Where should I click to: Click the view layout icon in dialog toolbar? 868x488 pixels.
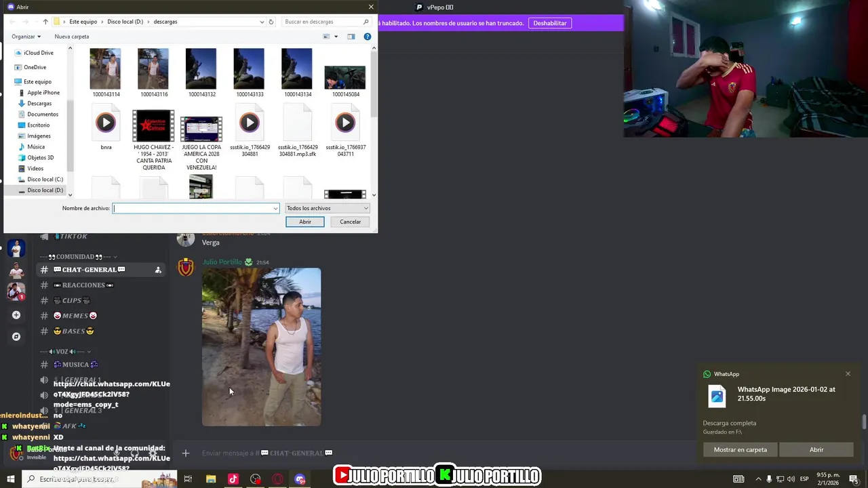click(x=326, y=37)
